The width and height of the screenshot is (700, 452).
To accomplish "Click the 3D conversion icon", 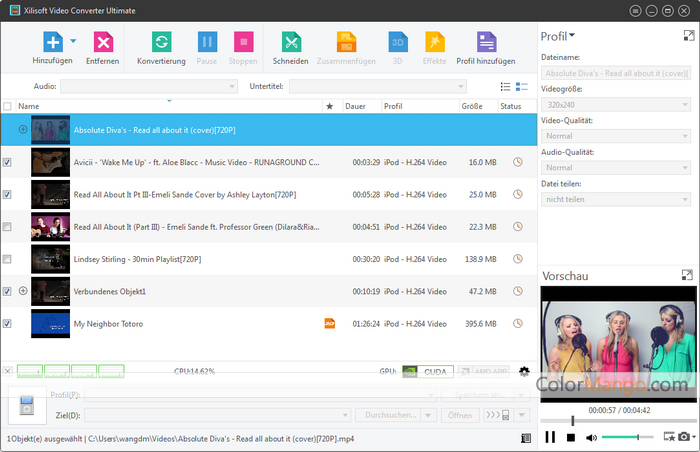I will 398,42.
